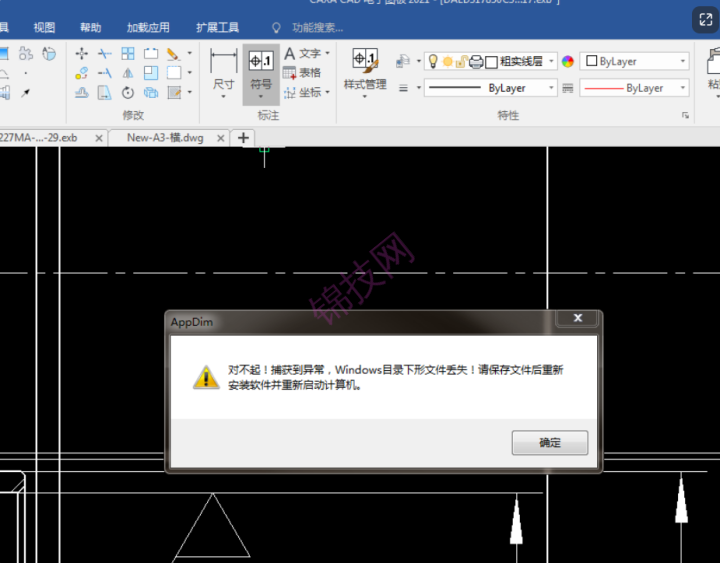Click the 表格 table tool
This screenshot has width=720, height=563.
click(x=302, y=73)
